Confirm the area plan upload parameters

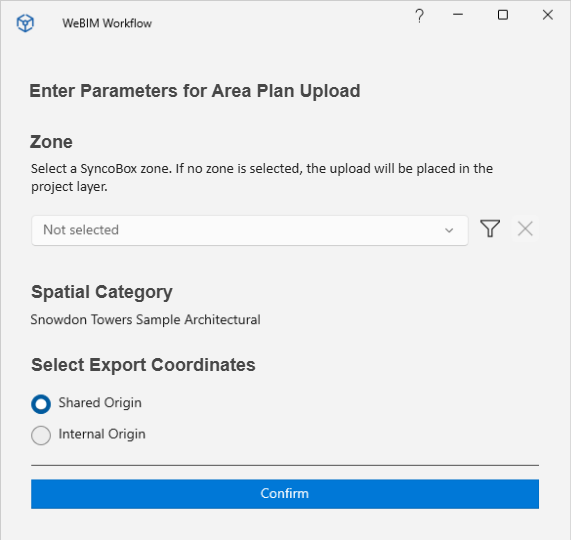[x=285, y=494]
